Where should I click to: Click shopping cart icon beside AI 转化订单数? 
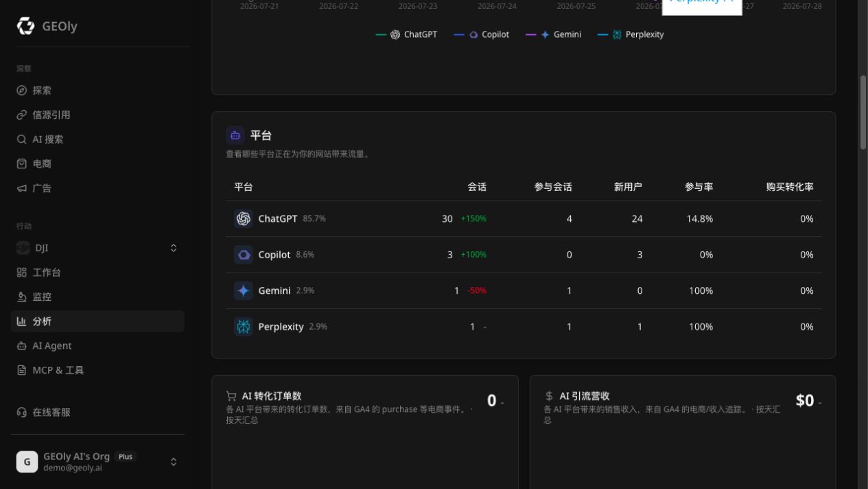(x=231, y=396)
